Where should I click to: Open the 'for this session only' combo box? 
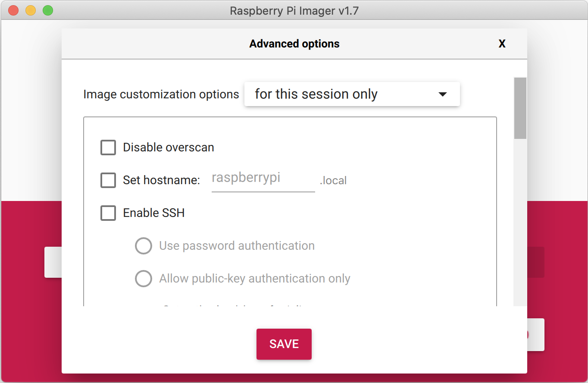point(351,94)
